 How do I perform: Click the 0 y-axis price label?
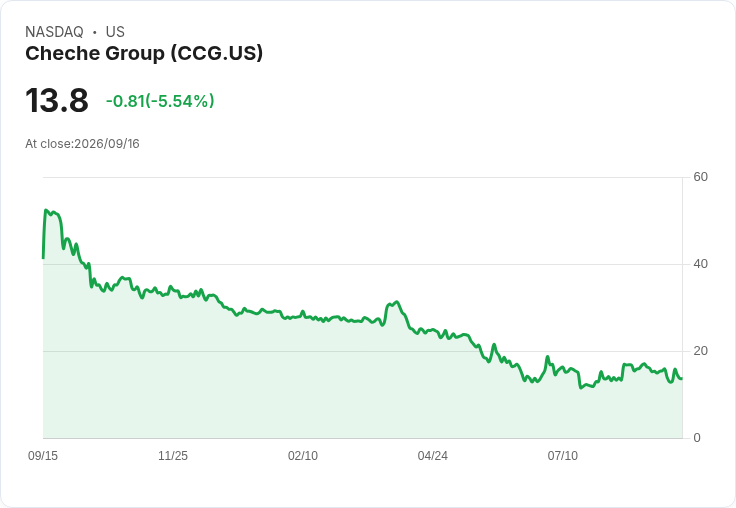coord(697,438)
